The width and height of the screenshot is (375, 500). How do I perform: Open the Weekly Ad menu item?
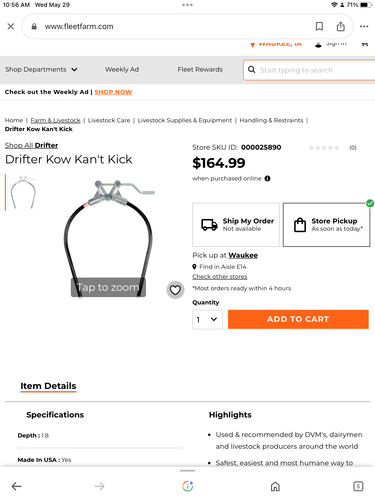pyautogui.click(x=122, y=69)
